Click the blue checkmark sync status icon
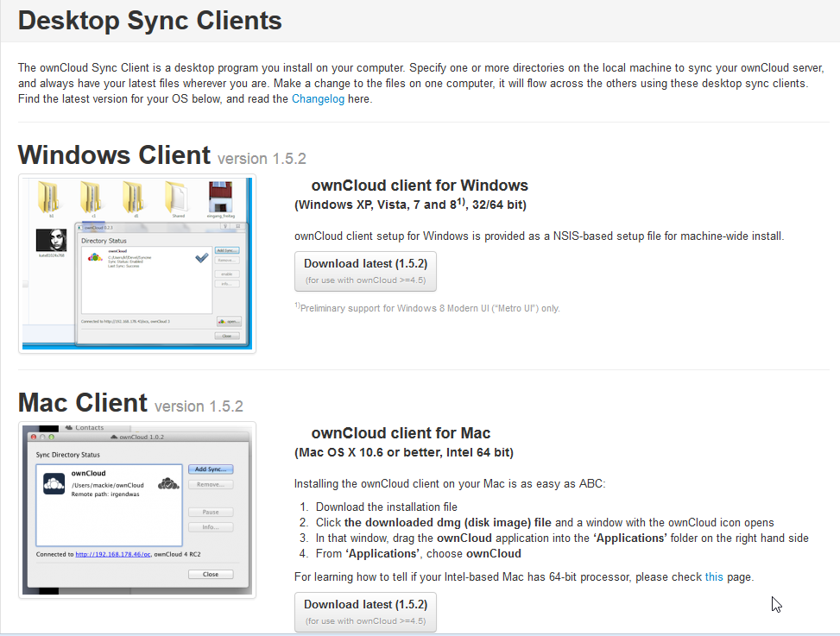The image size is (840, 636). pos(201,257)
